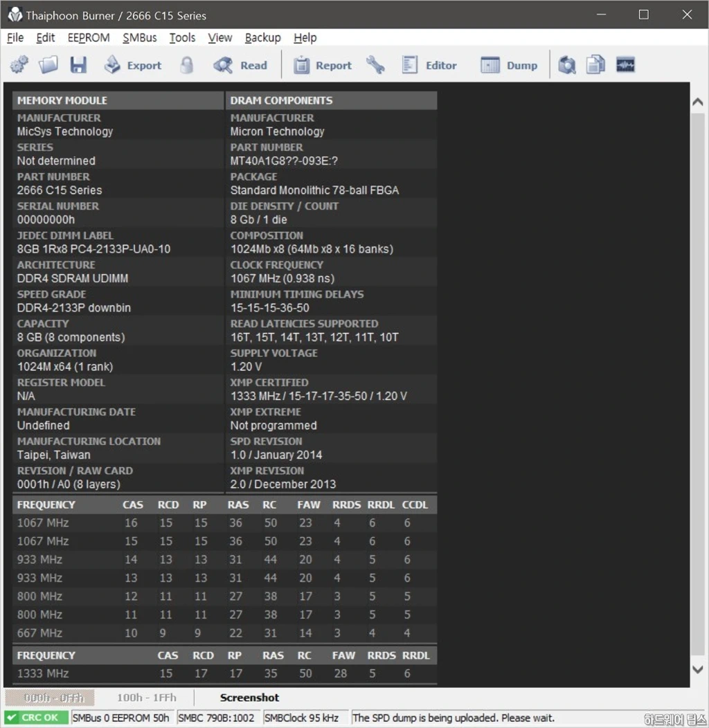Open the Help menu

pyautogui.click(x=305, y=37)
